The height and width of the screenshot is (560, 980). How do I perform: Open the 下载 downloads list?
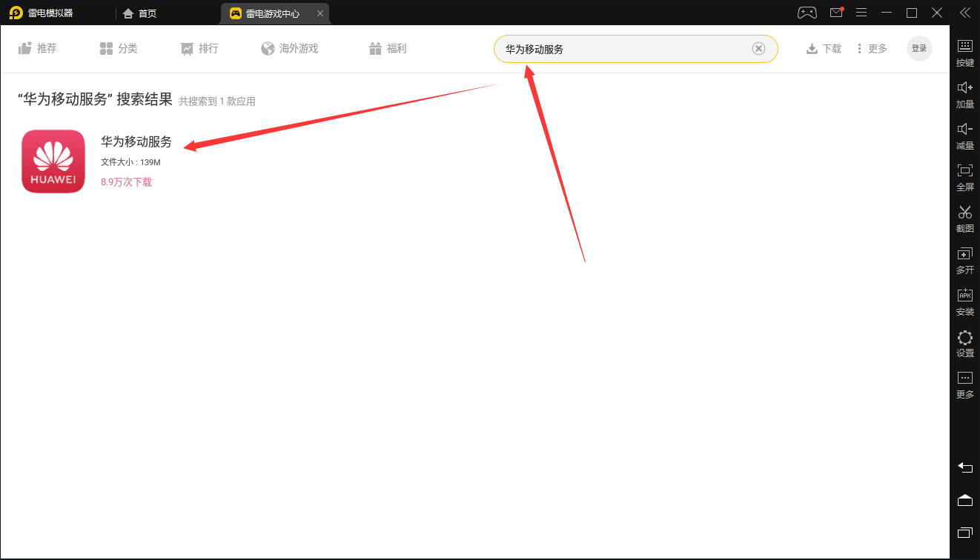click(824, 49)
